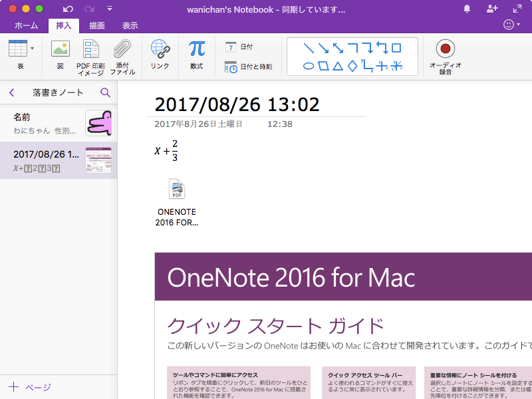Open the 表示 ribbon tab

[x=129, y=25]
